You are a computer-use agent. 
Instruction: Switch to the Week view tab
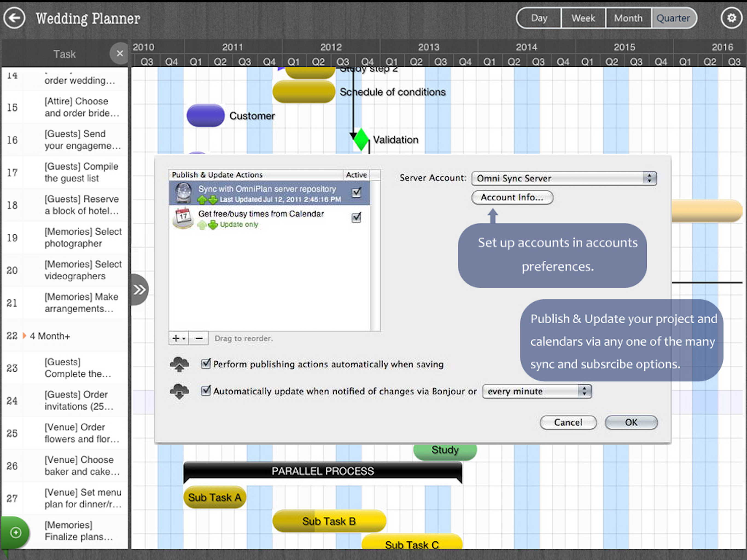(x=583, y=18)
